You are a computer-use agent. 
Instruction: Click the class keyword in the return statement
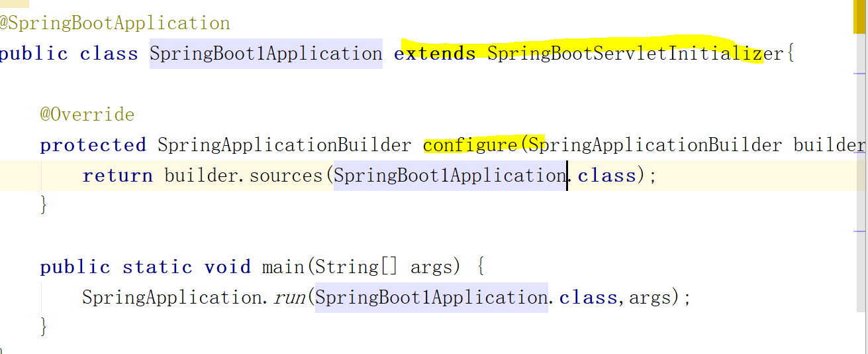click(606, 176)
